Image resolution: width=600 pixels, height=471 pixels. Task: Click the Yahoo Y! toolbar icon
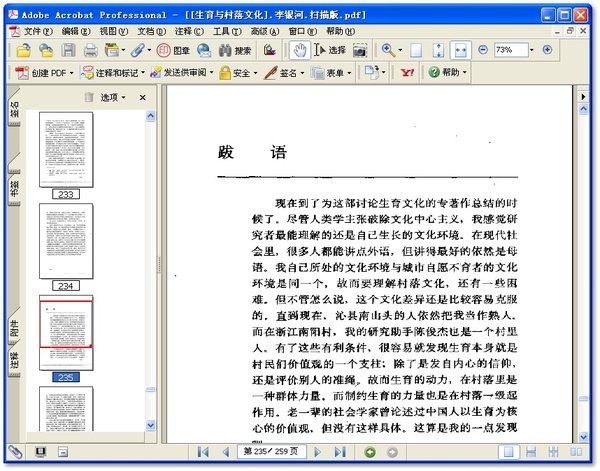pyautogui.click(x=407, y=73)
